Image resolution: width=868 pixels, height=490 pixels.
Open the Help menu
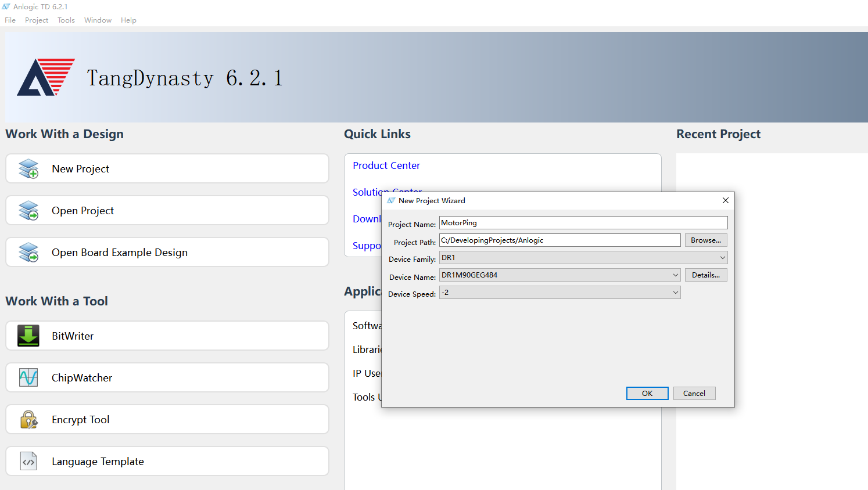pos(128,20)
